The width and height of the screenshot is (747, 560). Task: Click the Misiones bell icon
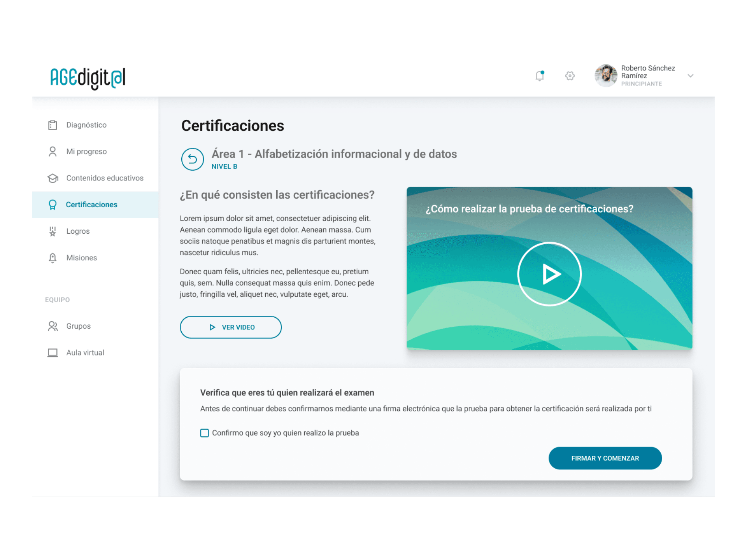coord(53,258)
